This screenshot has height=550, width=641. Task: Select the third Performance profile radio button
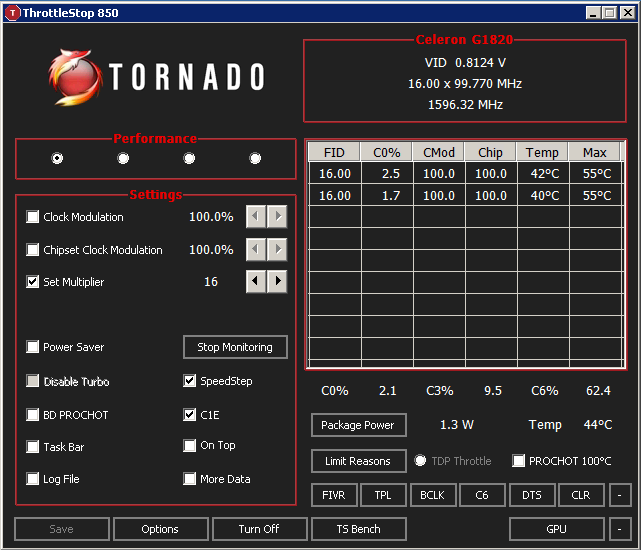(189, 158)
